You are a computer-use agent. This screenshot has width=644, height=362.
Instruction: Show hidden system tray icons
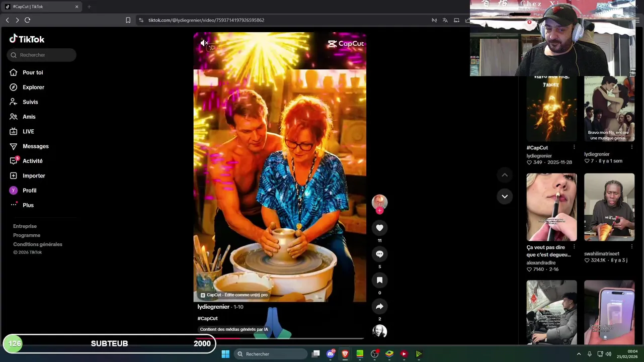579,354
